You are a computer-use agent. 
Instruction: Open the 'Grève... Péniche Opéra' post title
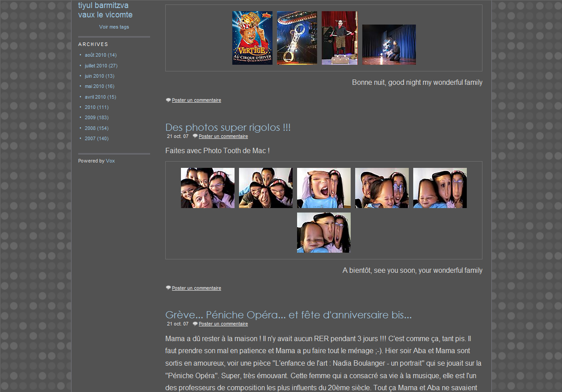coord(288,315)
